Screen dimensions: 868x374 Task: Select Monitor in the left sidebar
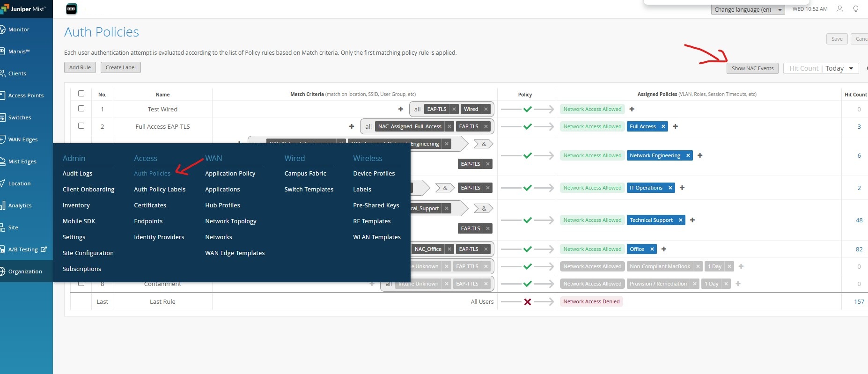coord(19,29)
